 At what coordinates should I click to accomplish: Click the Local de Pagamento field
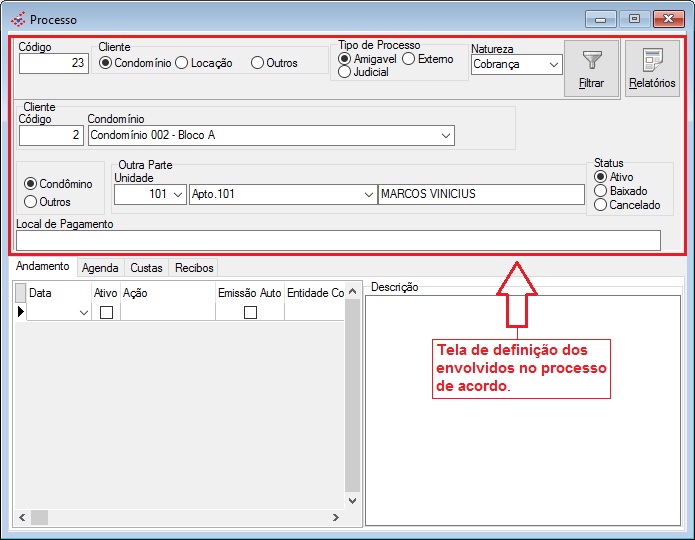click(x=338, y=240)
